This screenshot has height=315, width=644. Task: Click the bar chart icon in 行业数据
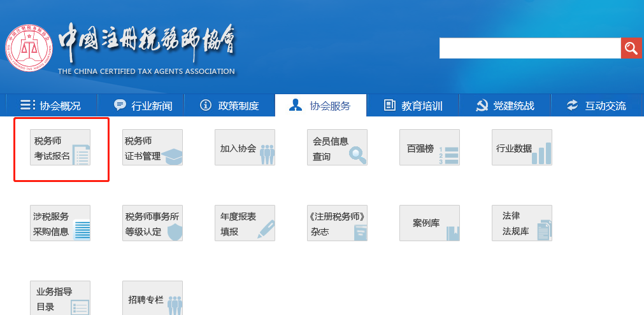[541, 153]
